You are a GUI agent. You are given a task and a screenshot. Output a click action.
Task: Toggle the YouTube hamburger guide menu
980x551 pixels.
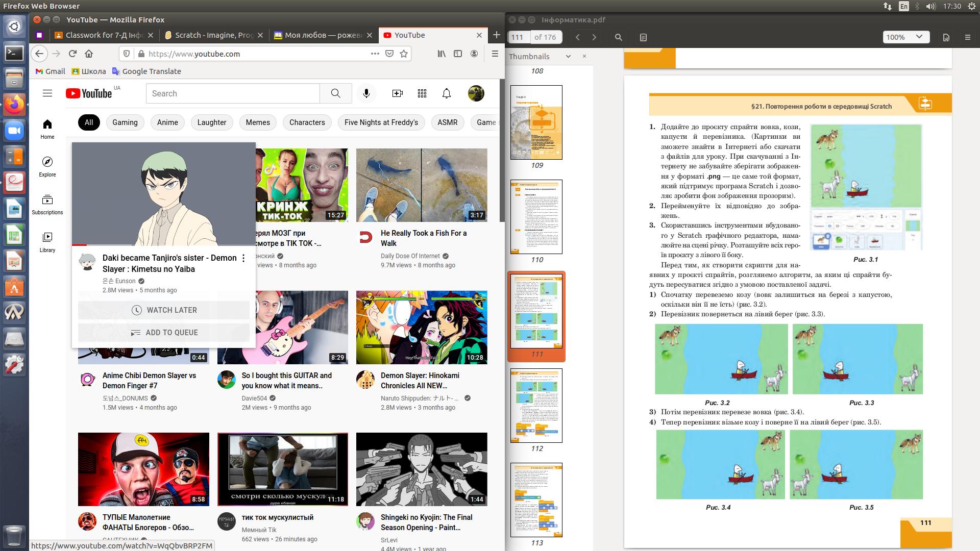[47, 93]
